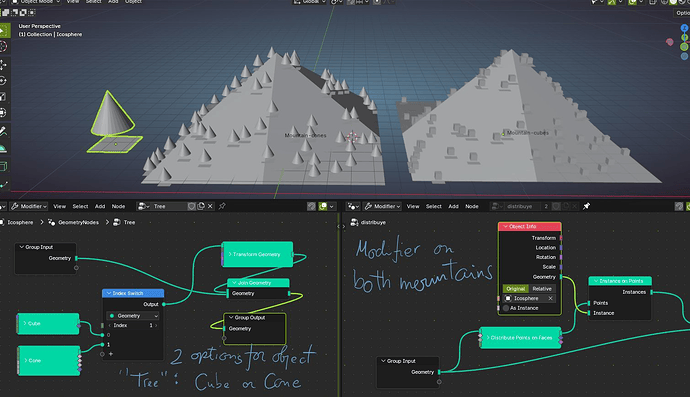
Task: Open Modifier type dropdown in left node editor
Action: [29, 206]
